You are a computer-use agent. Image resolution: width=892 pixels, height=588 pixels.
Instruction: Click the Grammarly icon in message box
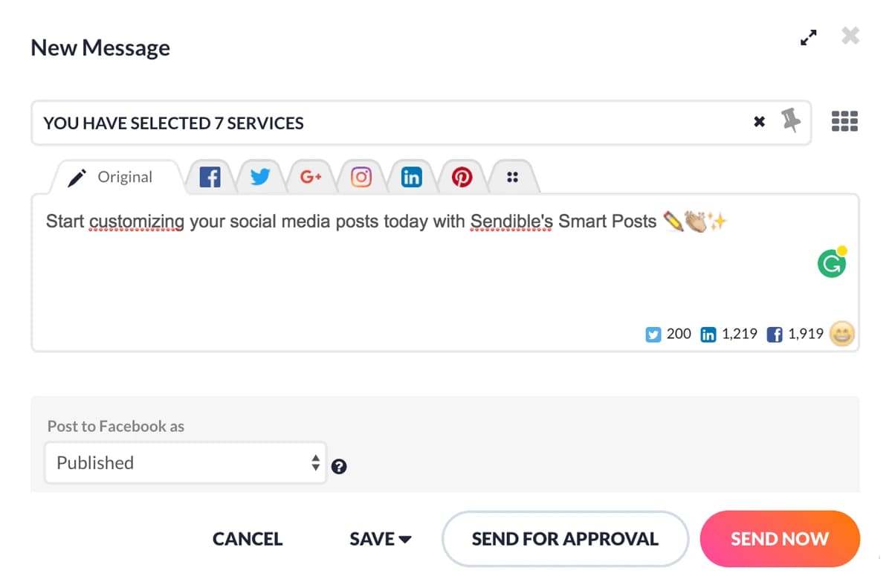(x=832, y=263)
